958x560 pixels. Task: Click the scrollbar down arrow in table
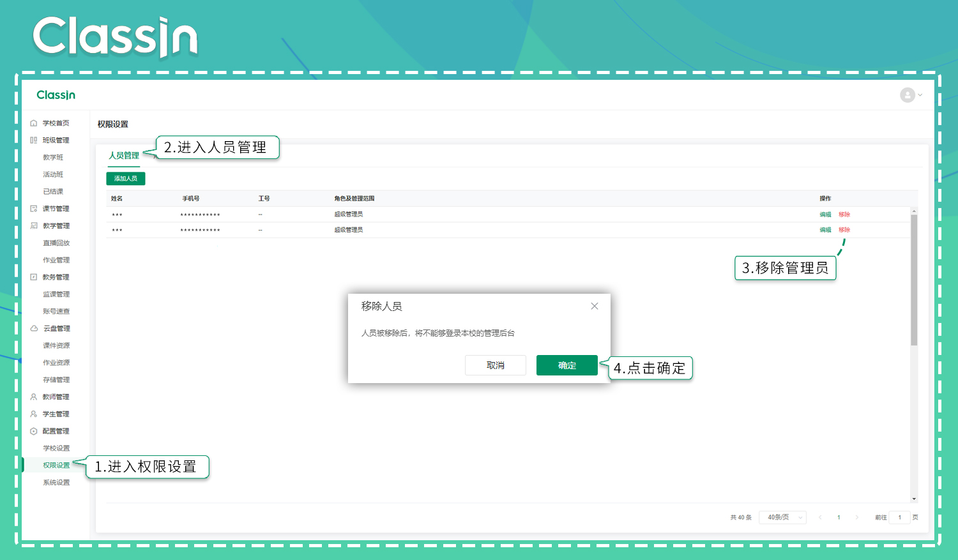(914, 499)
